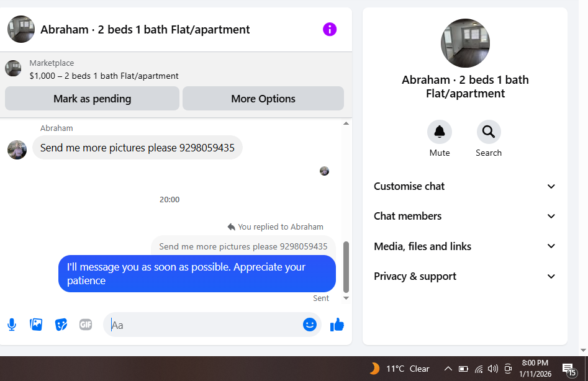Show hidden system tray icons
Screen dimensions: 588x381
point(448,369)
